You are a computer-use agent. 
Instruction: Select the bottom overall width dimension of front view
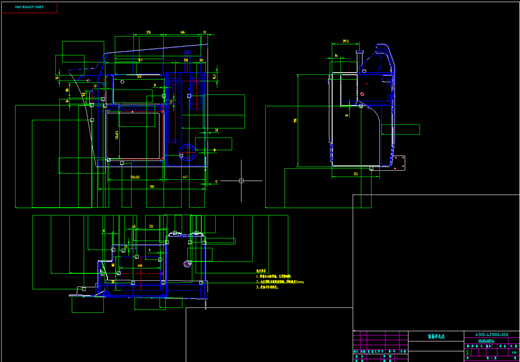coord(152,189)
